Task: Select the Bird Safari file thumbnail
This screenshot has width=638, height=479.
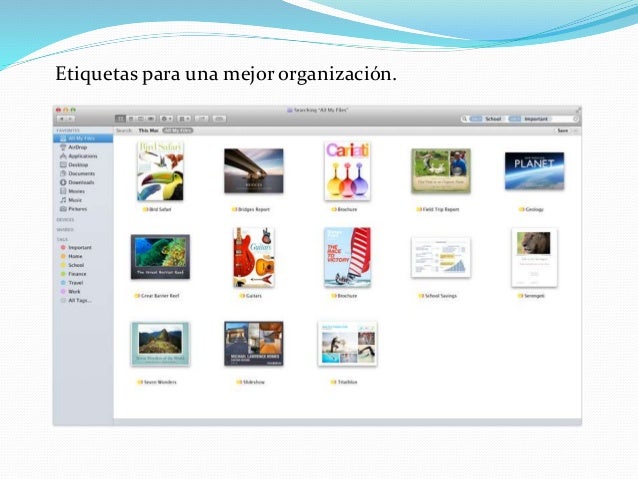Action: click(160, 171)
